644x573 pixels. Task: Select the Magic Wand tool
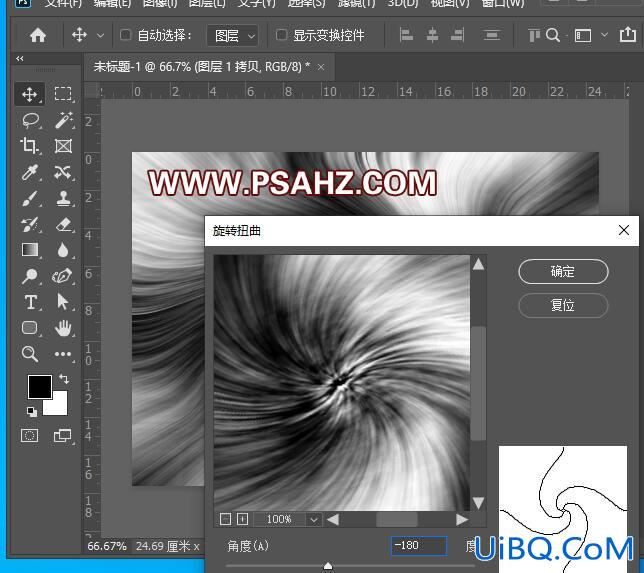[x=64, y=120]
